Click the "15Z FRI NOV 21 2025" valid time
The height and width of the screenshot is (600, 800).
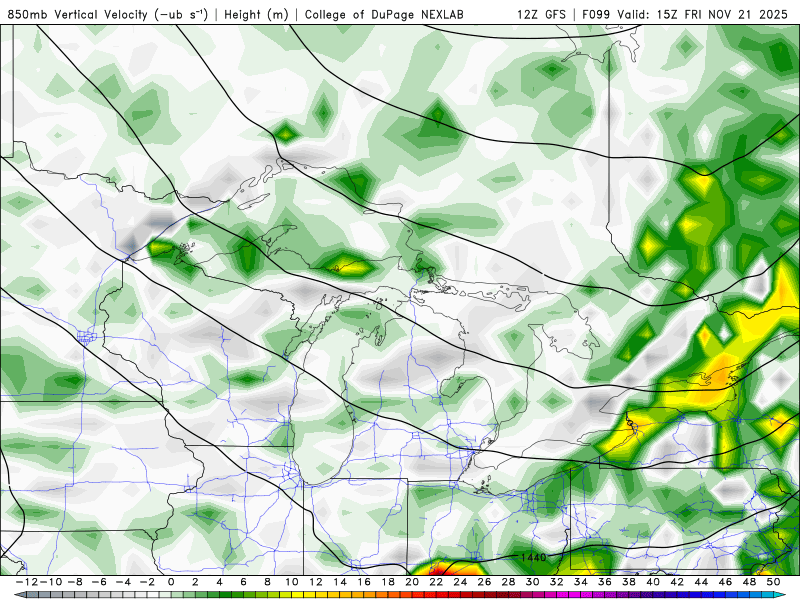[722, 14]
